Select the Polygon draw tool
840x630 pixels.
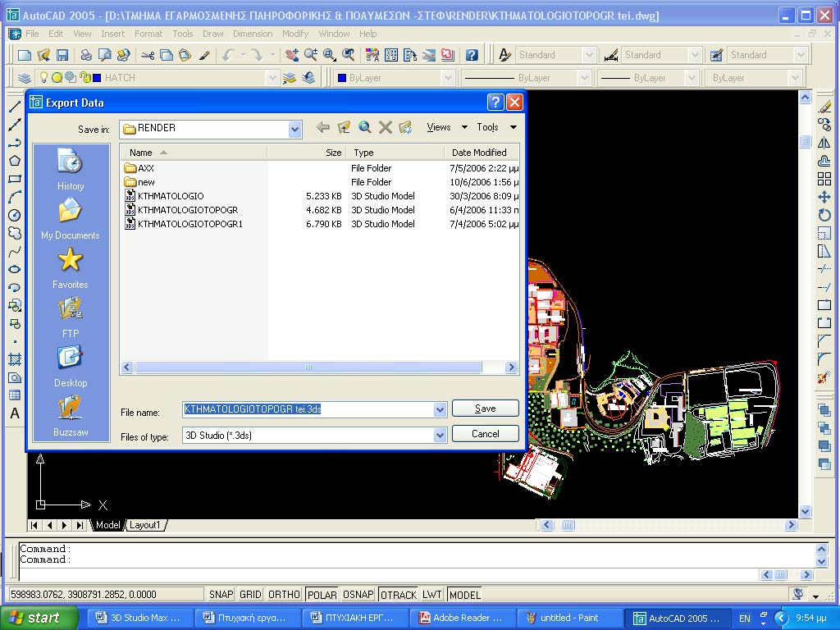15,161
